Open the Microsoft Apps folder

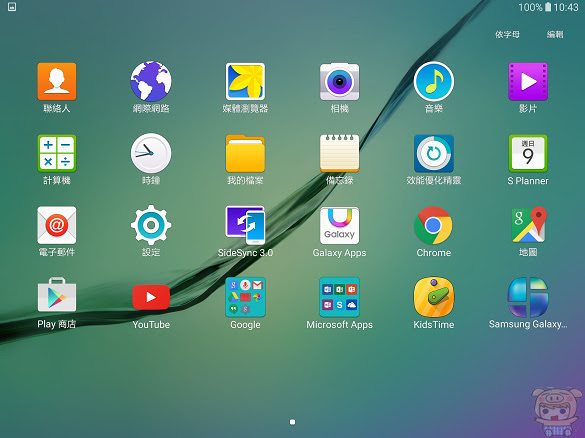340,297
